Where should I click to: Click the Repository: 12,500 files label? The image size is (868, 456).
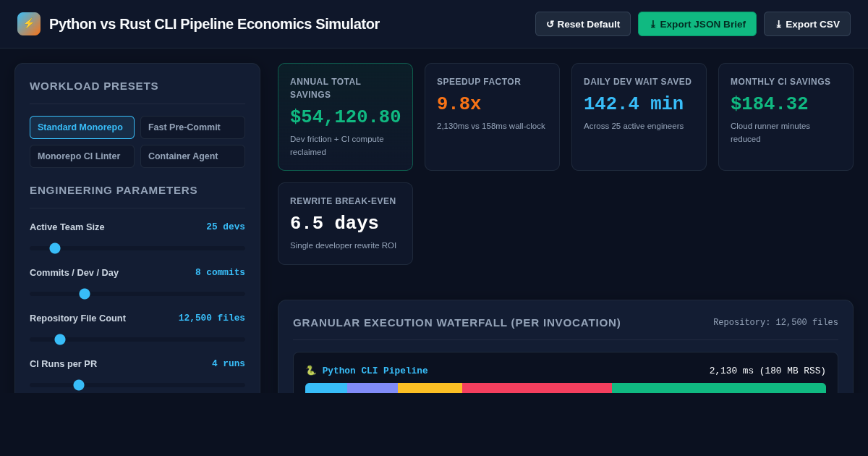(775, 323)
